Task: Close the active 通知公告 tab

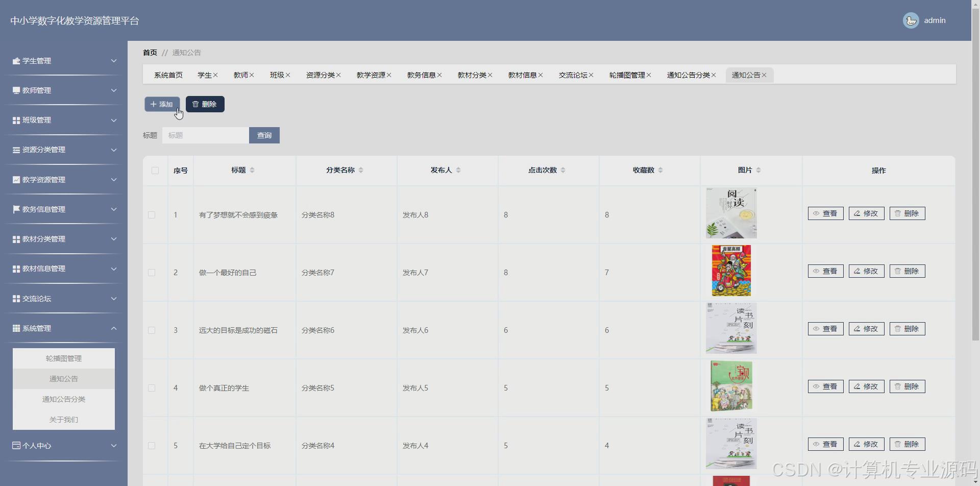Action: 764,75
